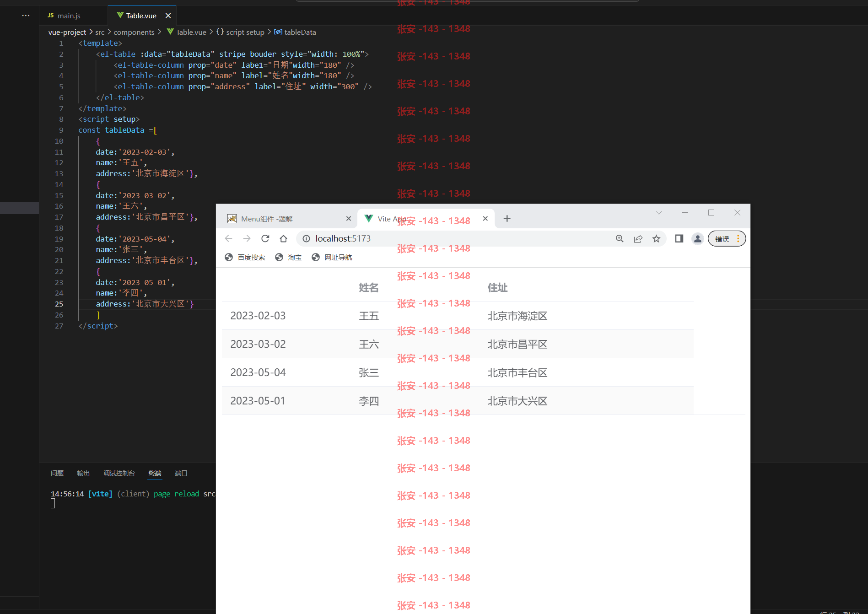868x614 pixels.
Task: Click the 北京市昌平区 address cell
Action: [518, 344]
